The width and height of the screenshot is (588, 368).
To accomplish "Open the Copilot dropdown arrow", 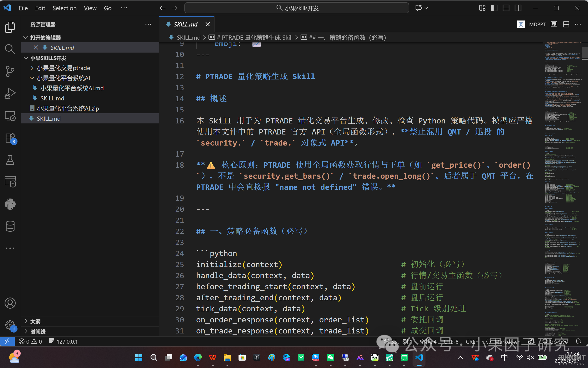I will (426, 8).
